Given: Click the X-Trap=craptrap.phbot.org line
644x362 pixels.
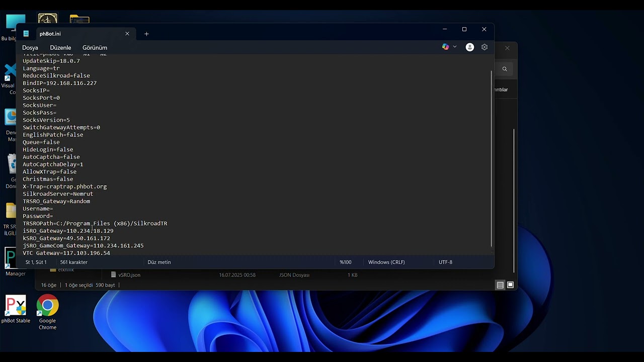Looking at the screenshot, I should (64, 187).
